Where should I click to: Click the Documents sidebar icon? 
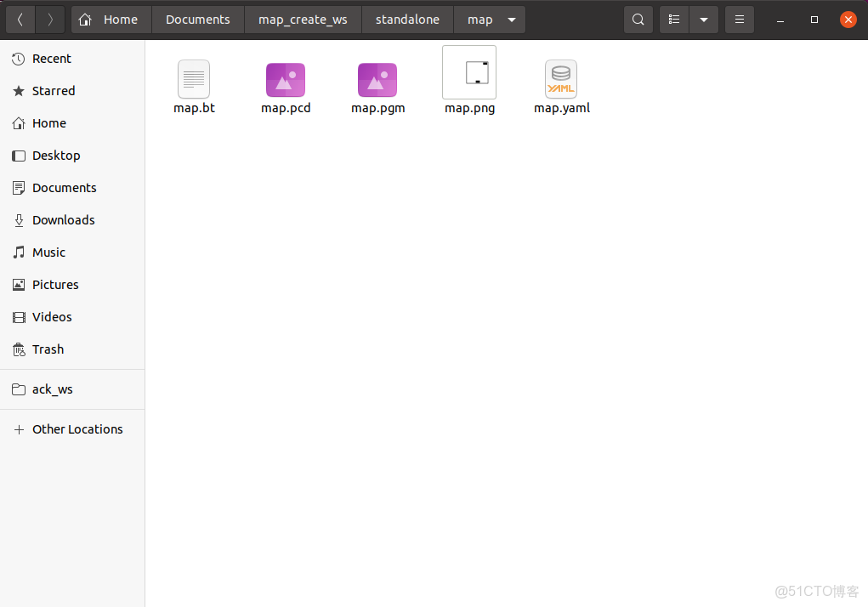click(x=18, y=188)
